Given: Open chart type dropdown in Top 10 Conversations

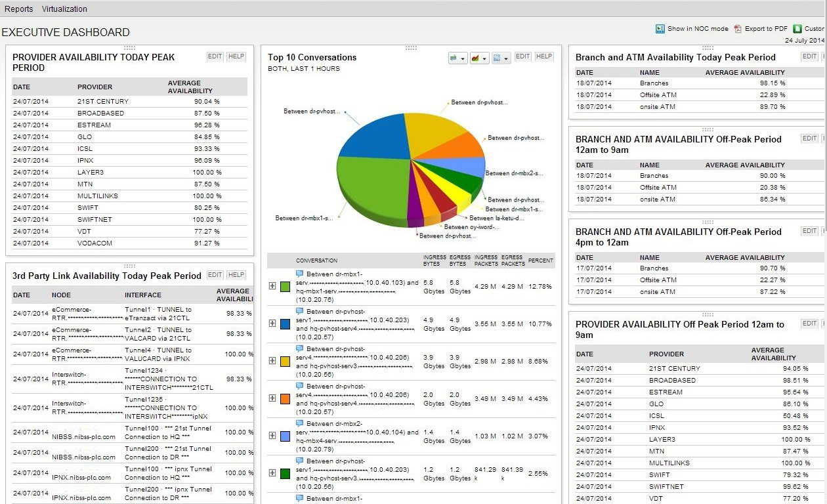Looking at the screenshot, I should [478, 58].
